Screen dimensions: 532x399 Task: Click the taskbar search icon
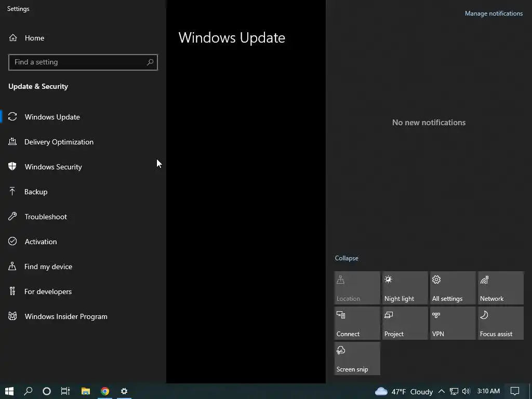click(28, 391)
